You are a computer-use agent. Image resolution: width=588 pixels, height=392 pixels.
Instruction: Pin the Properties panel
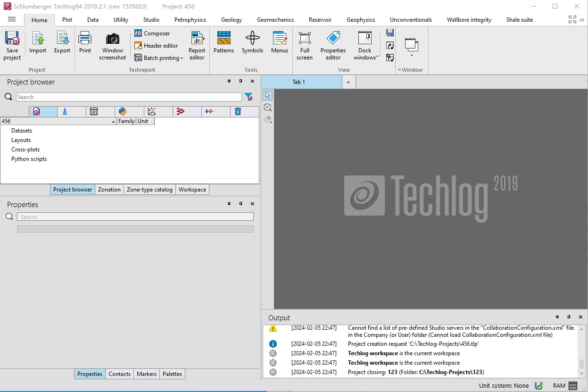click(240, 204)
